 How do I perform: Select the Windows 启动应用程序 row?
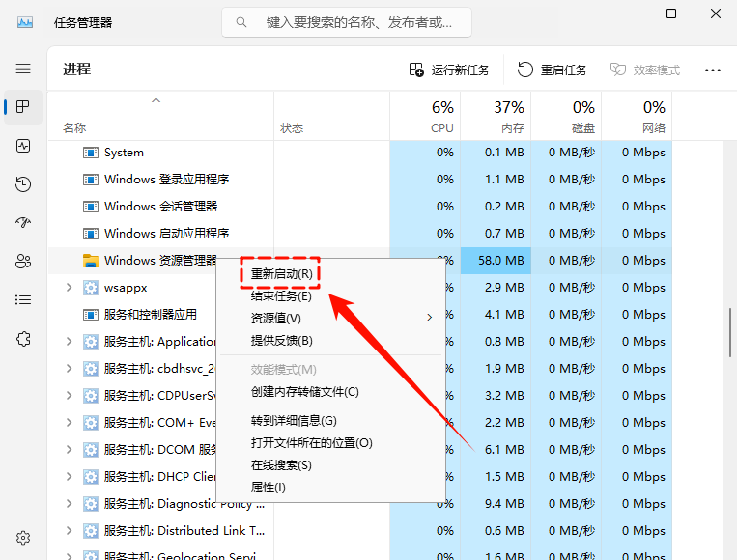360,234
